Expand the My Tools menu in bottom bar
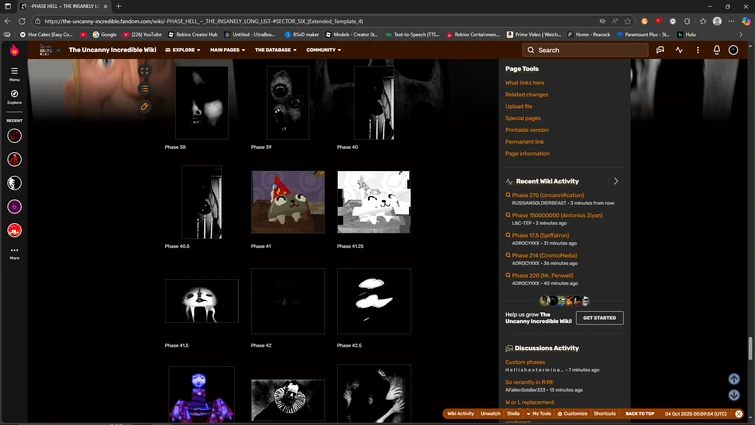The height and width of the screenshot is (425, 755). tap(539, 414)
